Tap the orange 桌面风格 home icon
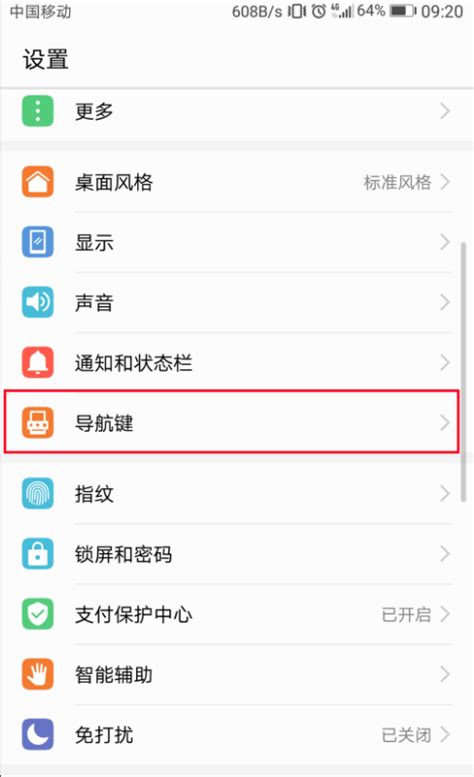474x777 pixels. tap(38, 182)
